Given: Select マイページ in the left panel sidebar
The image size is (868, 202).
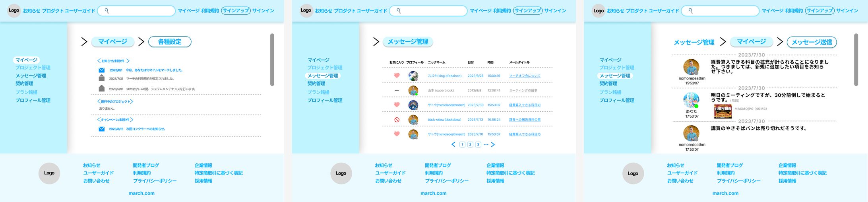Looking at the screenshot, I should 26,60.
